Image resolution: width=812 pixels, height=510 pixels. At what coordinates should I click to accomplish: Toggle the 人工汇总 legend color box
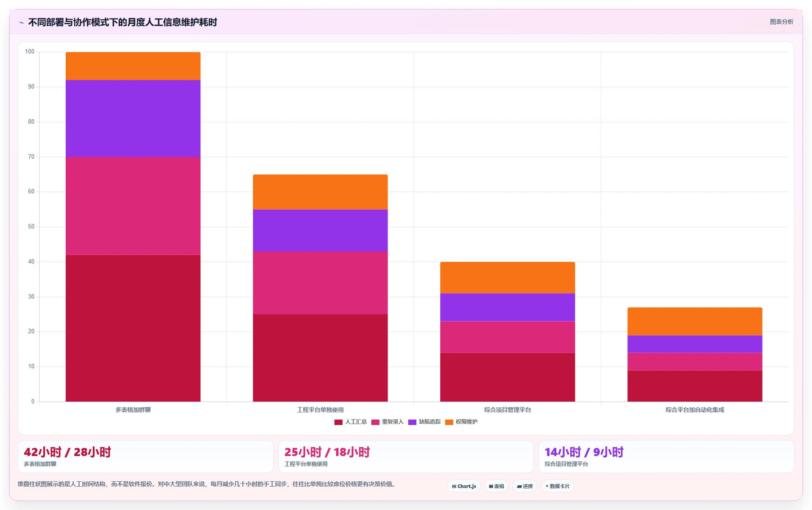pyautogui.click(x=338, y=422)
